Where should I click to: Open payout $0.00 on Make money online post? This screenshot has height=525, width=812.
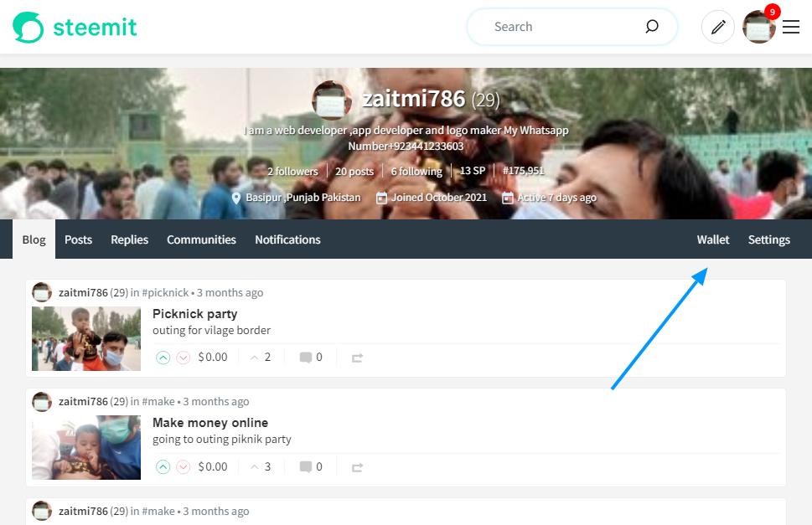pyautogui.click(x=213, y=466)
